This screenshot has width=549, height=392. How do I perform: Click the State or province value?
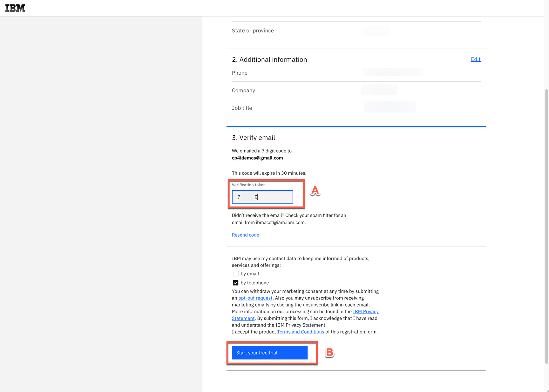[376, 31]
